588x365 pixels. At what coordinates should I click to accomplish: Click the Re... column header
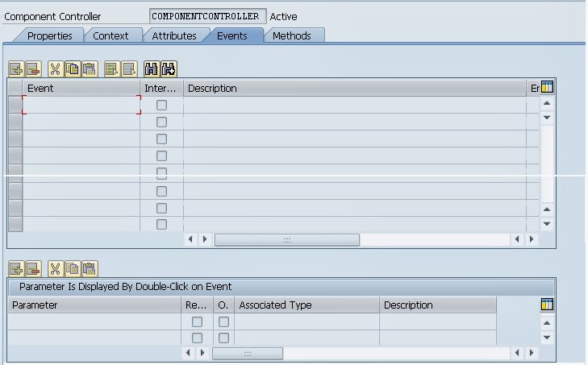197,305
